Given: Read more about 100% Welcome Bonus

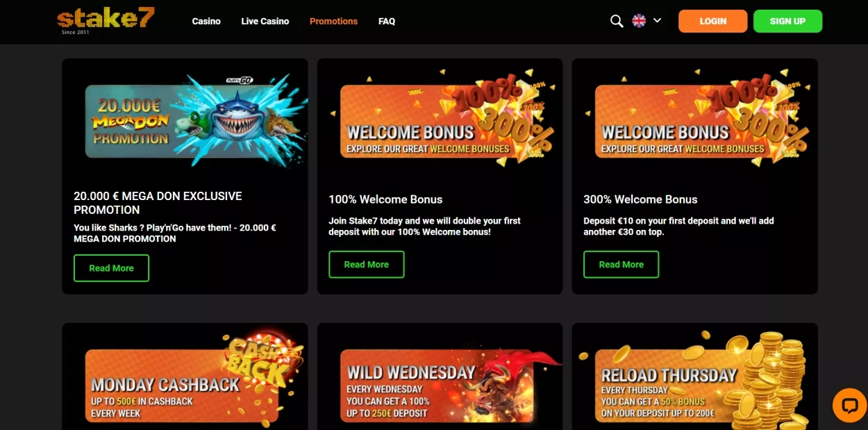Looking at the screenshot, I should (366, 265).
